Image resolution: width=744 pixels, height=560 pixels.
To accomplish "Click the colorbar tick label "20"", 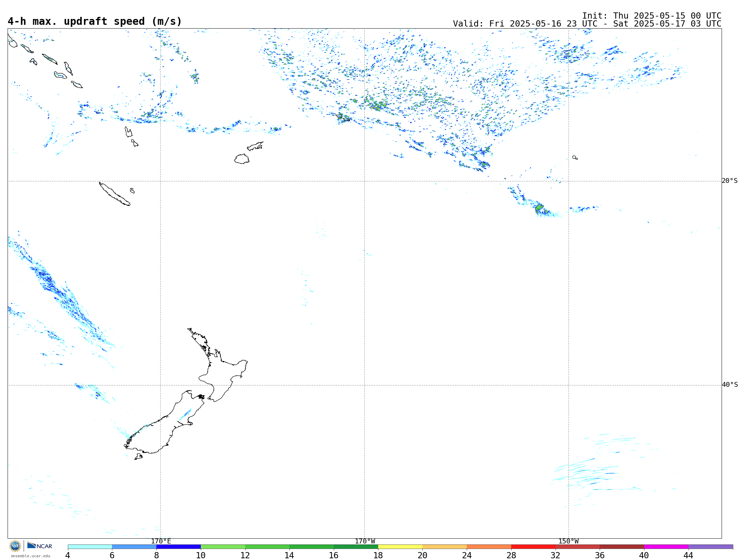I will click(423, 555).
